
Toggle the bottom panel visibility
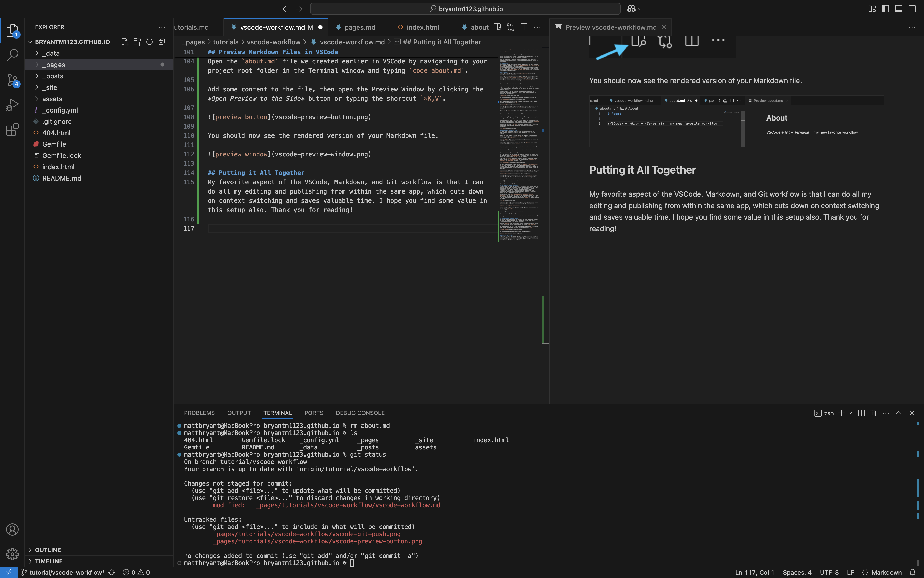pyautogui.click(x=899, y=9)
